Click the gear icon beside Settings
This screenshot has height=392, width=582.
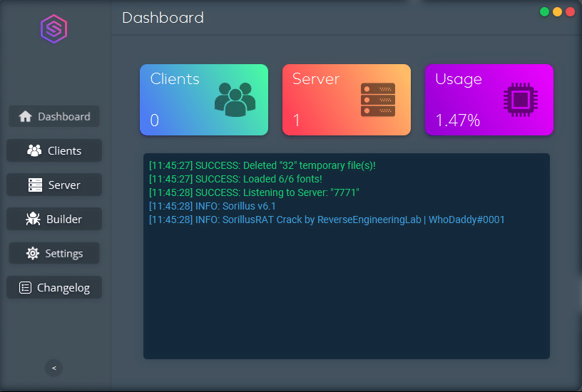(33, 253)
